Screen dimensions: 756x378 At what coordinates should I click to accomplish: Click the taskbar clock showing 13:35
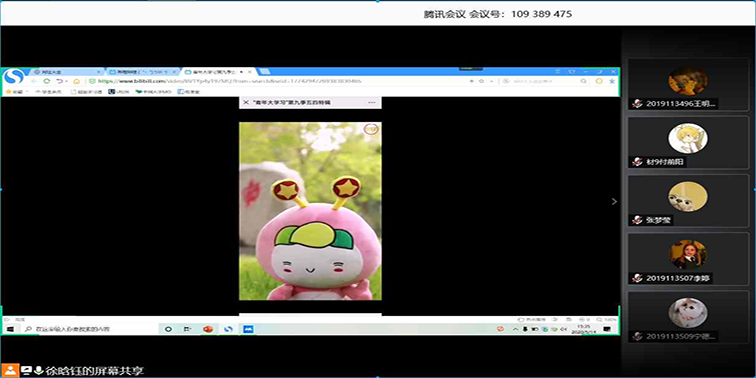click(583, 329)
